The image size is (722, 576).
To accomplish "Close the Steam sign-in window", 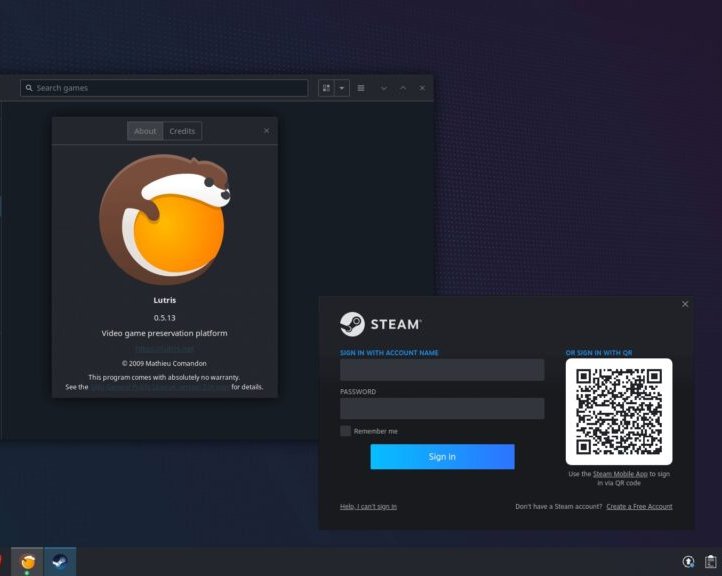I will (x=685, y=304).
